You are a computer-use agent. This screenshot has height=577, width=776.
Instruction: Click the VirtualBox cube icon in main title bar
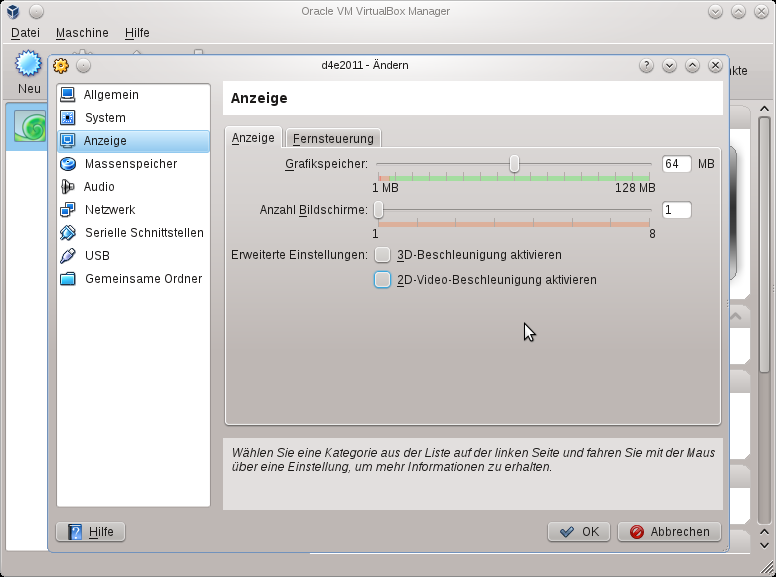tap(13, 11)
